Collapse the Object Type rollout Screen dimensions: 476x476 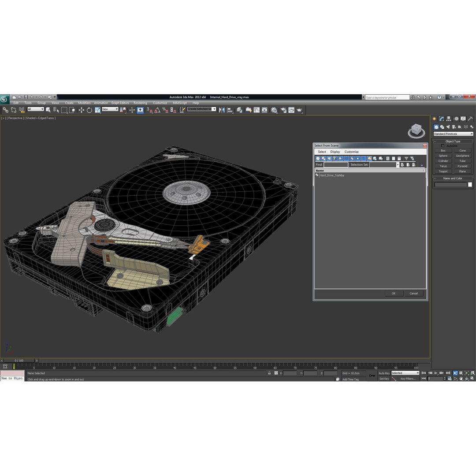(x=453, y=141)
